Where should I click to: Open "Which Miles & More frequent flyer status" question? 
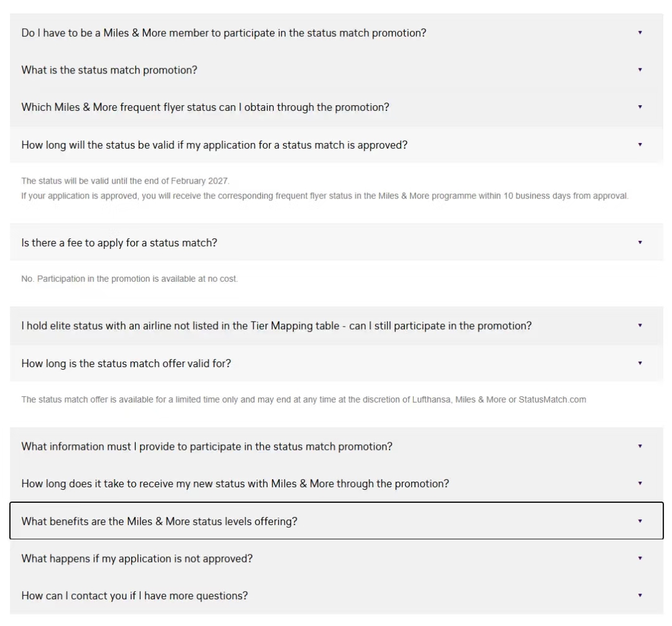point(205,107)
